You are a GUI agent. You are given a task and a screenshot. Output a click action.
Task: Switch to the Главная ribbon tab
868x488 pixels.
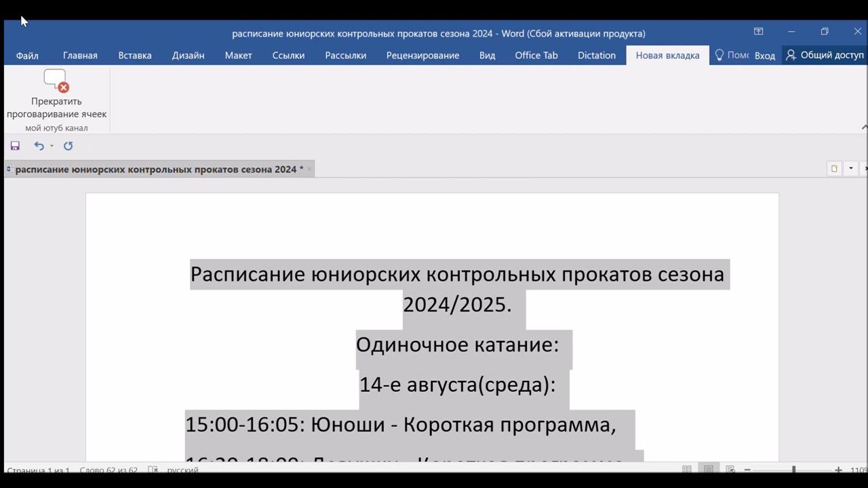(80, 56)
